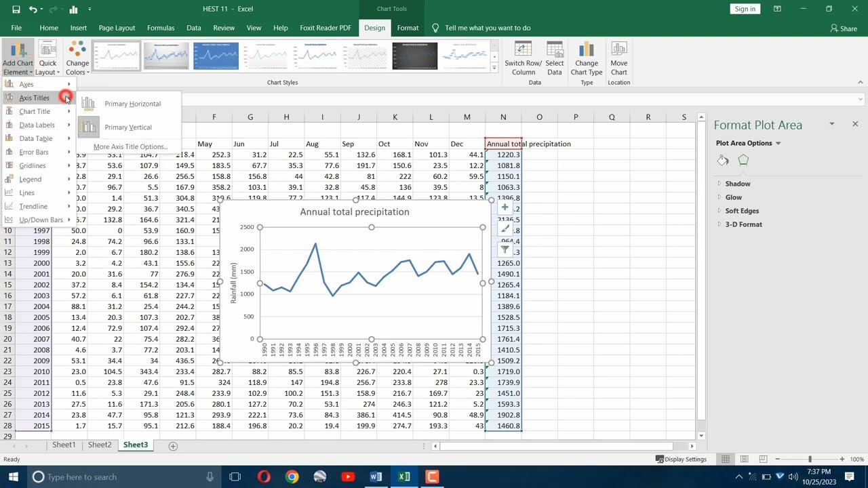The height and width of the screenshot is (488, 868).
Task: Click the chart elements plus button
Action: tap(505, 207)
